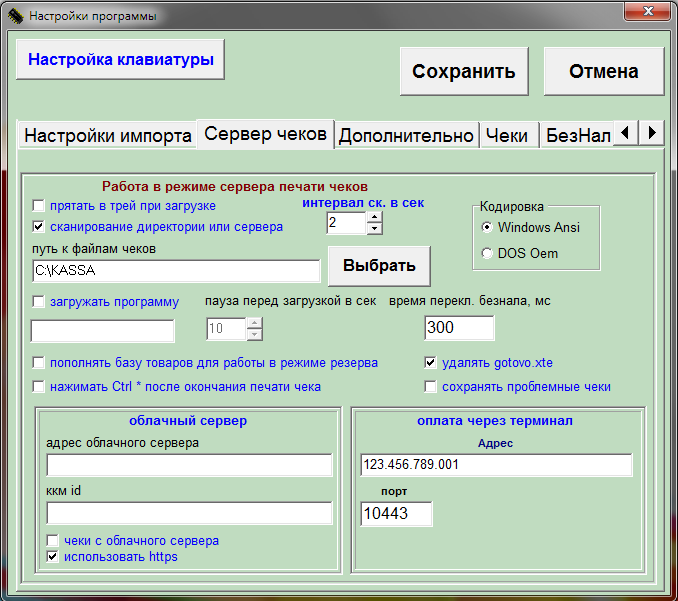Image resolution: width=678 pixels, height=601 pixels.
Task: Check 'нажимать Ctrl * после окончания печати чека'
Action: coord(38,386)
